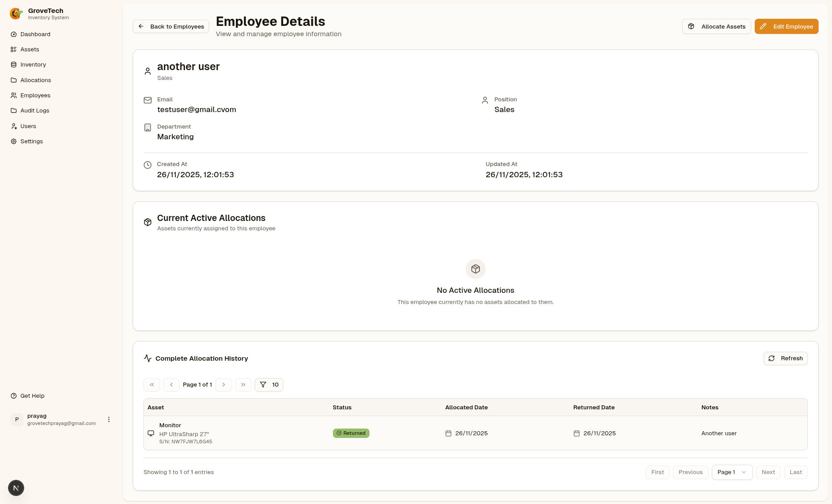
Task: Open the Page 1 dropdown selector
Action: [731, 472]
